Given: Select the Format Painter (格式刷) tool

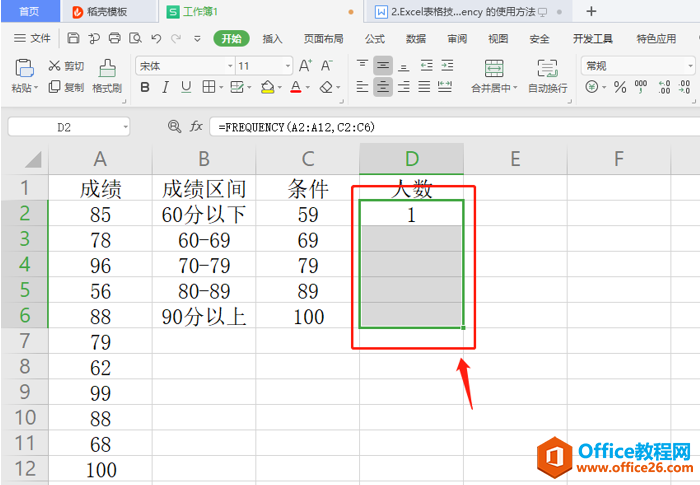Looking at the screenshot, I should pyautogui.click(x=107, y=68).
